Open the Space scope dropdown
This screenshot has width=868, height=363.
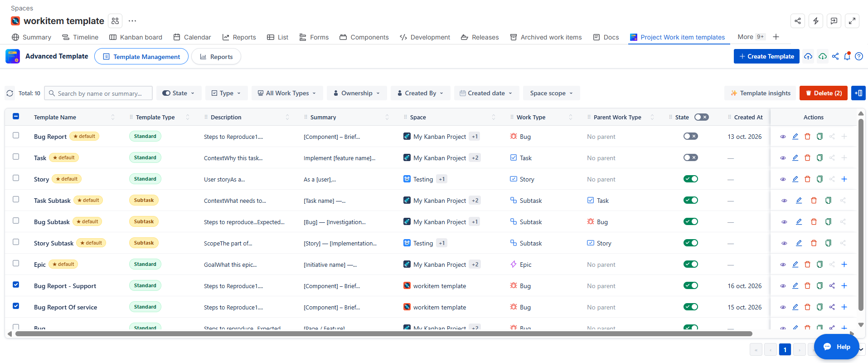(x=551, y=93)
